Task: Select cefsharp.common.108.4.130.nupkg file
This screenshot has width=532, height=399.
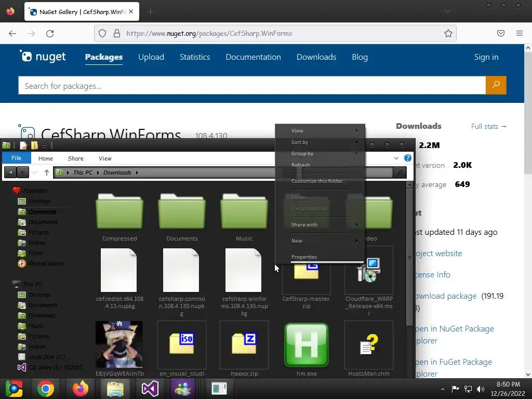Action: click(182, 282)
